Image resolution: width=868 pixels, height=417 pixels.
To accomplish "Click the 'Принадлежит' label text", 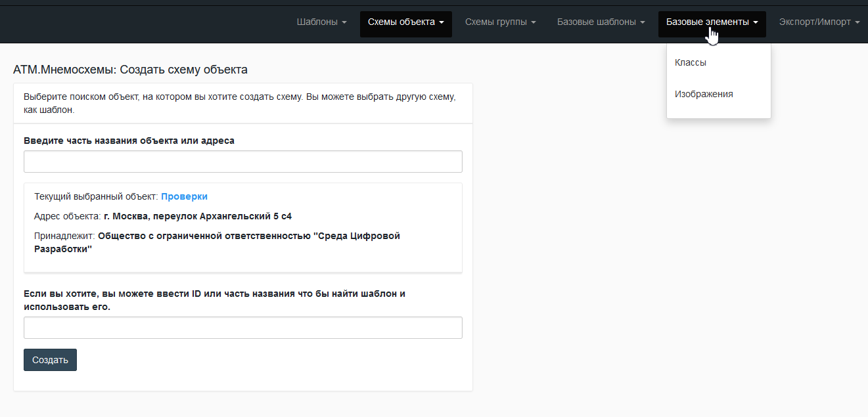I will 64,236.
